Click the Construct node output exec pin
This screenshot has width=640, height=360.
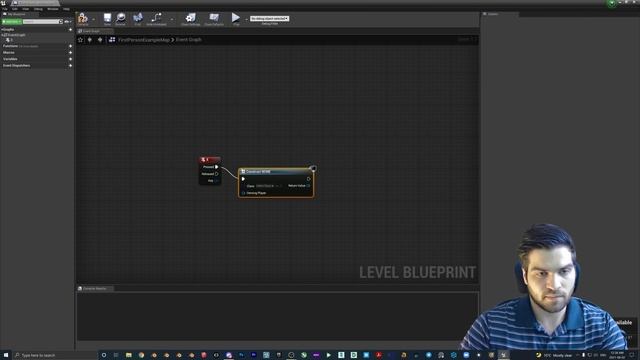click(x=309, y=179)
